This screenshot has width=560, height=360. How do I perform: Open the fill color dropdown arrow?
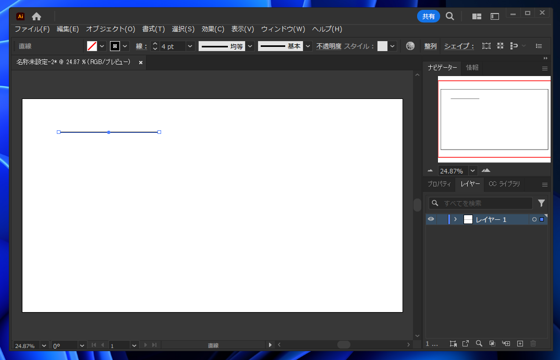click(x=102, y=46)
